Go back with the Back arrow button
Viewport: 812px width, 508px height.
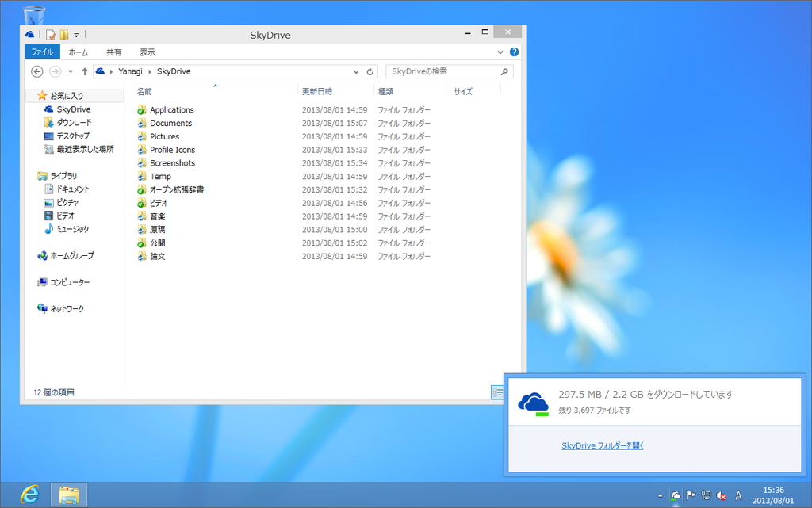36,71
